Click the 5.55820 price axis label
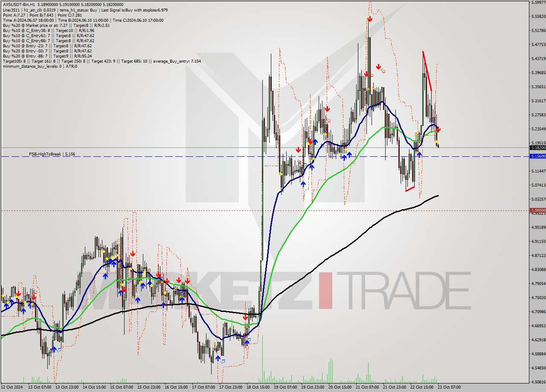 point(538,16)
